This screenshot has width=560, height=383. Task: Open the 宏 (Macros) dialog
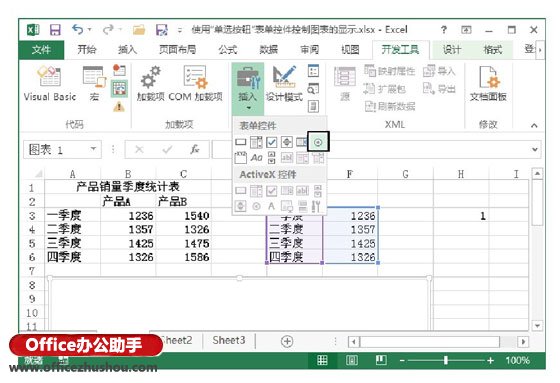[x=94, y=83]
